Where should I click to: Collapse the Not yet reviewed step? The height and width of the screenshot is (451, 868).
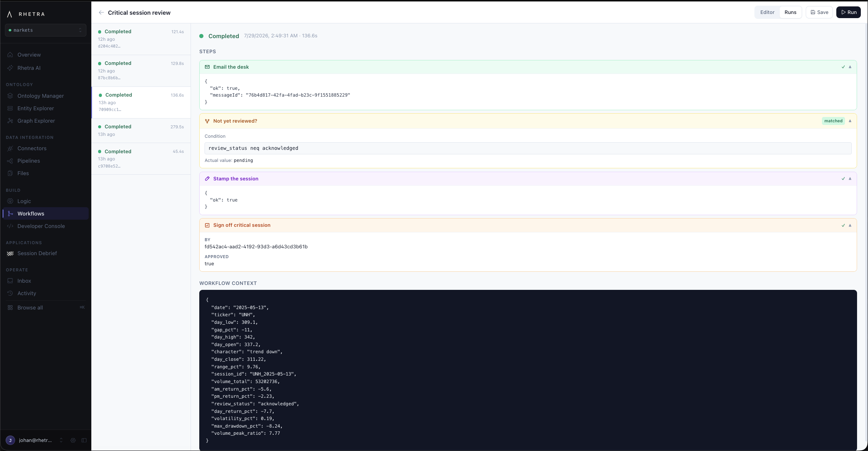[x=850, y=121]
